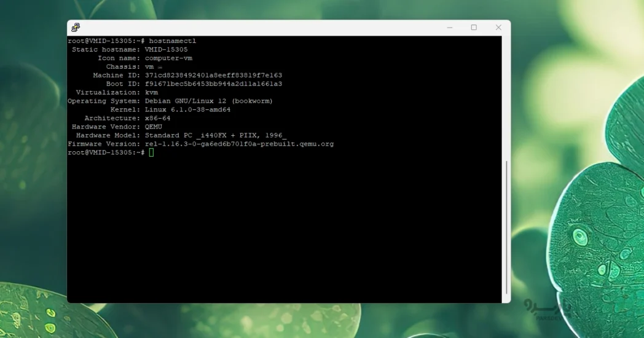Click the green cursor at the prompt
The height and width of the screenshot is (338, 644).
pyautogui.click(x=151, y=152)
